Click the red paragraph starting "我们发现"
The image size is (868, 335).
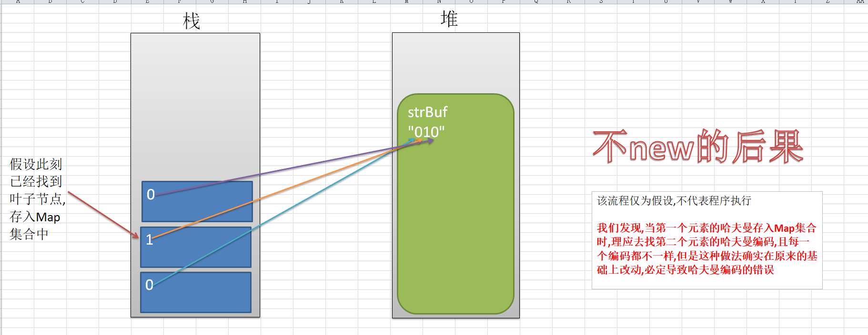click(707, 249)
